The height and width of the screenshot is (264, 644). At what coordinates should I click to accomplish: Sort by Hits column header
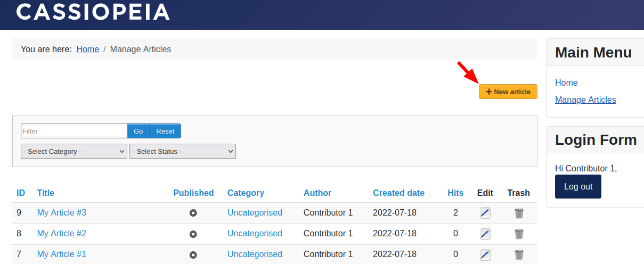455,193
